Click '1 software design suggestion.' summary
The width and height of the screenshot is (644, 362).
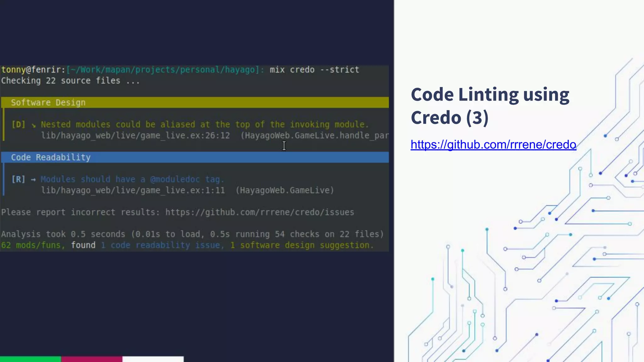[302, 245]
